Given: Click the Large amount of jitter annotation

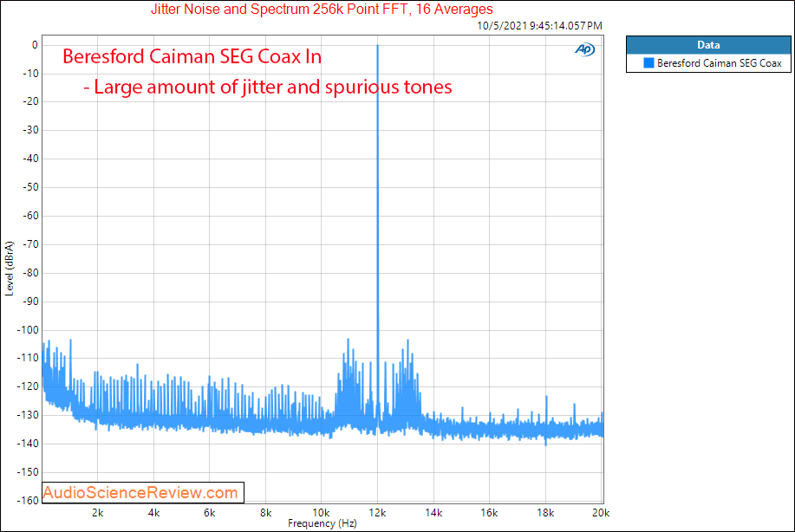Looking at the screenshot, I should tap(268, 88).
